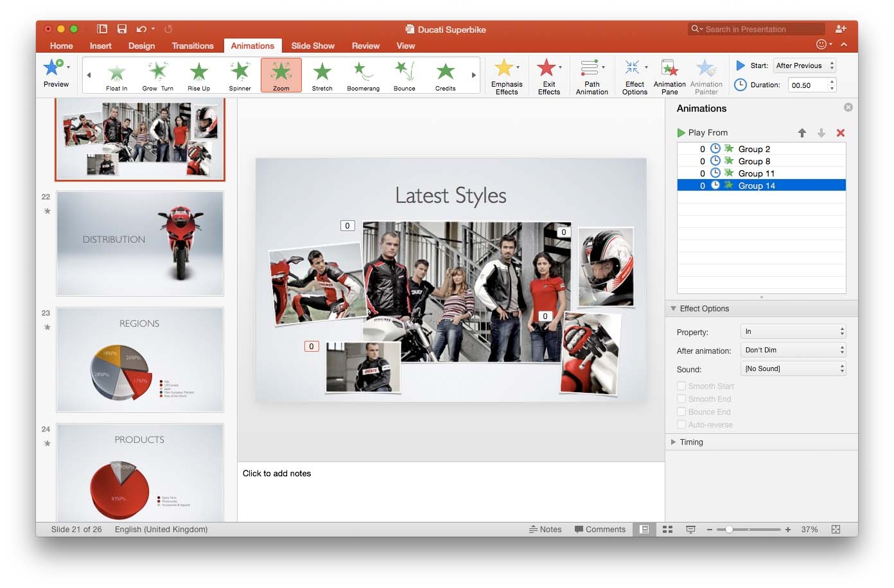Move selected animation up with arrow
894x588 pixels.
802,133
